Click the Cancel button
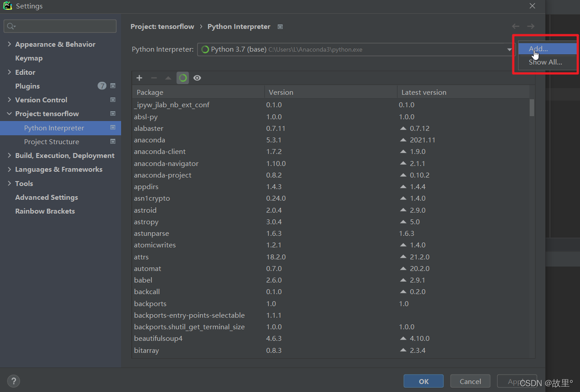 (x=470, y=381)
